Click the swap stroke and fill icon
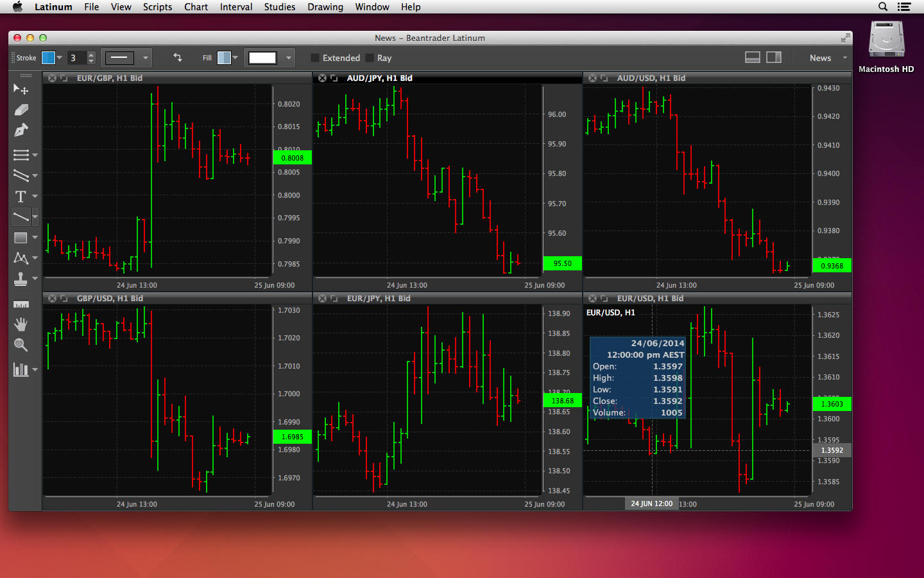924x578 pixels. [178, 58]
